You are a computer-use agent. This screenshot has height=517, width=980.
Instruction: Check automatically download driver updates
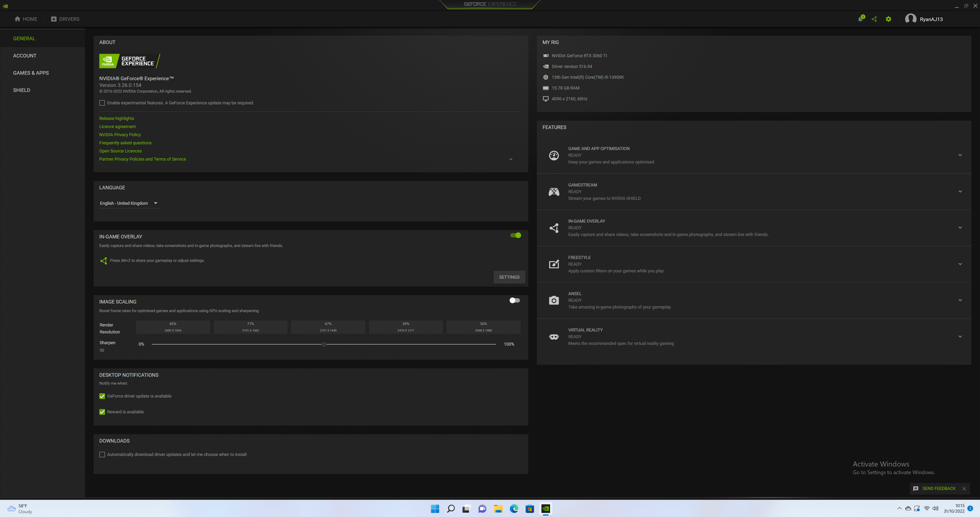[x=102, y=455]
